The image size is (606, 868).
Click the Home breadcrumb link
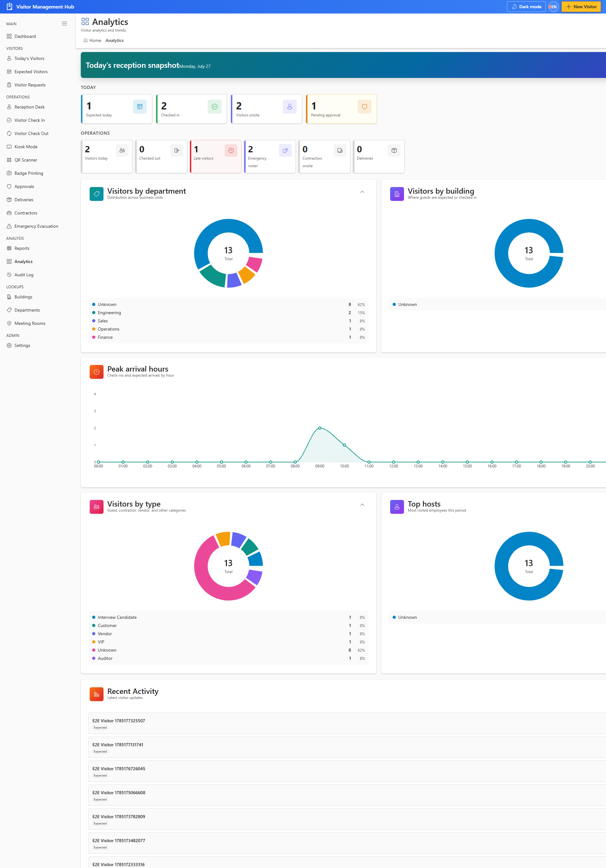(x=92, y=40)
